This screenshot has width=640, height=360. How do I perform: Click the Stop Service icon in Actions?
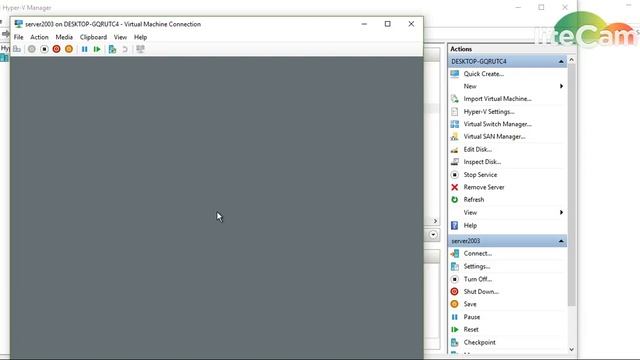pos(454,175)
